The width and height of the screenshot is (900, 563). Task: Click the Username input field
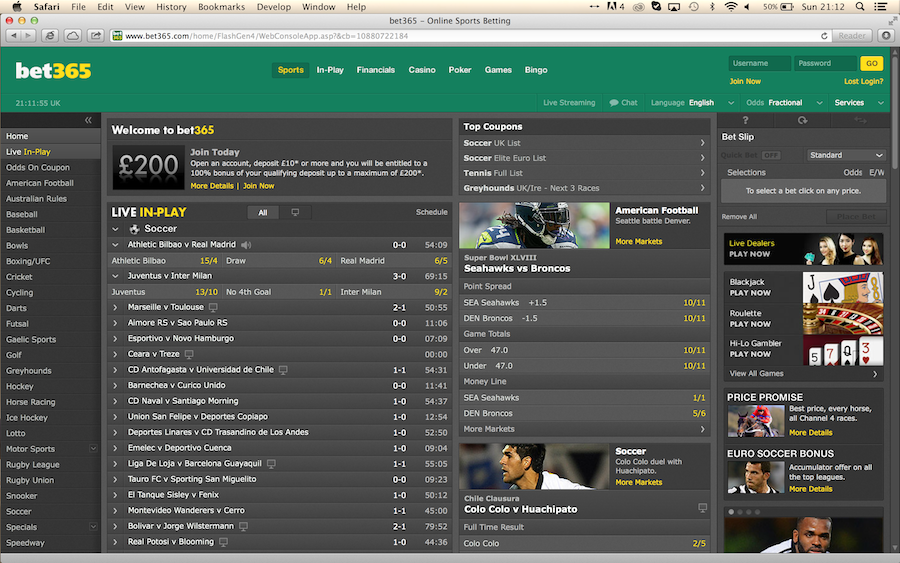(x=759, y=63)
